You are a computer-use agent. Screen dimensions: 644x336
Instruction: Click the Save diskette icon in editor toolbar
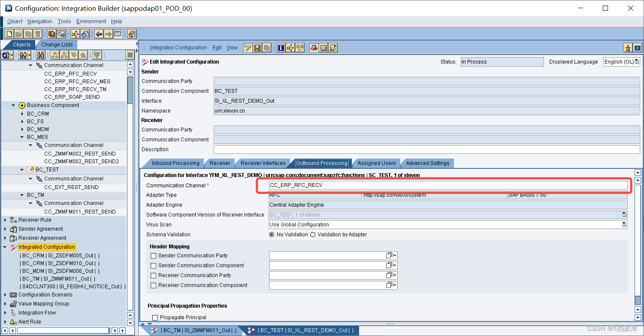(x=257, y=48)
